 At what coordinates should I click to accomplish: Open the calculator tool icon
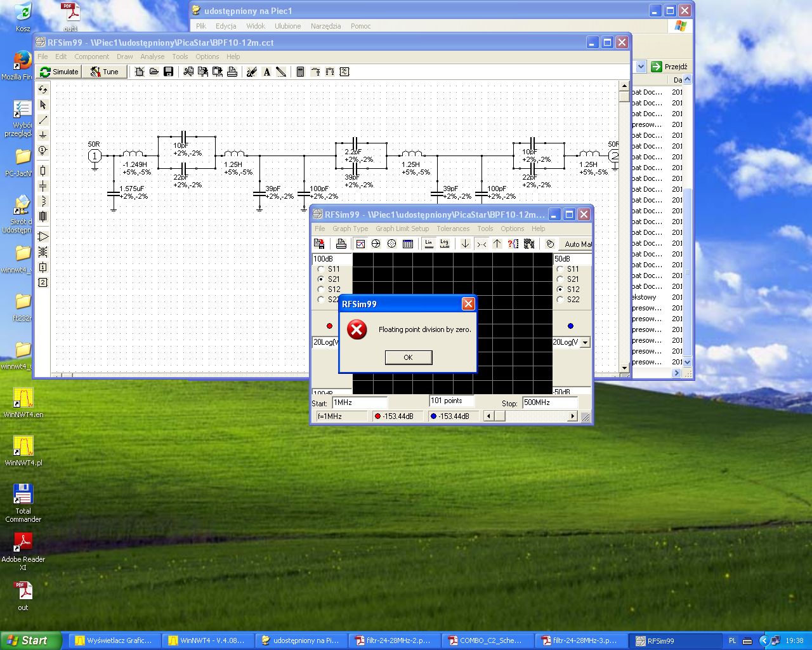pos(300,72)
